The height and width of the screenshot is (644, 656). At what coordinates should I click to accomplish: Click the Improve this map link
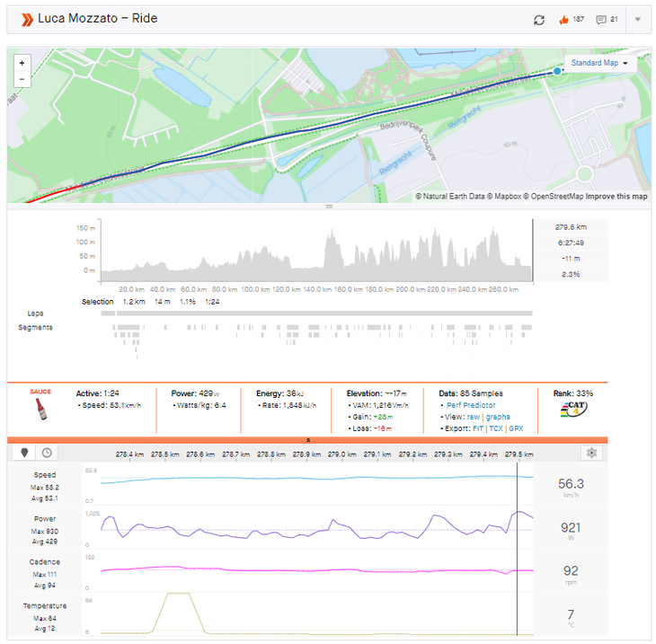point(617,196)
